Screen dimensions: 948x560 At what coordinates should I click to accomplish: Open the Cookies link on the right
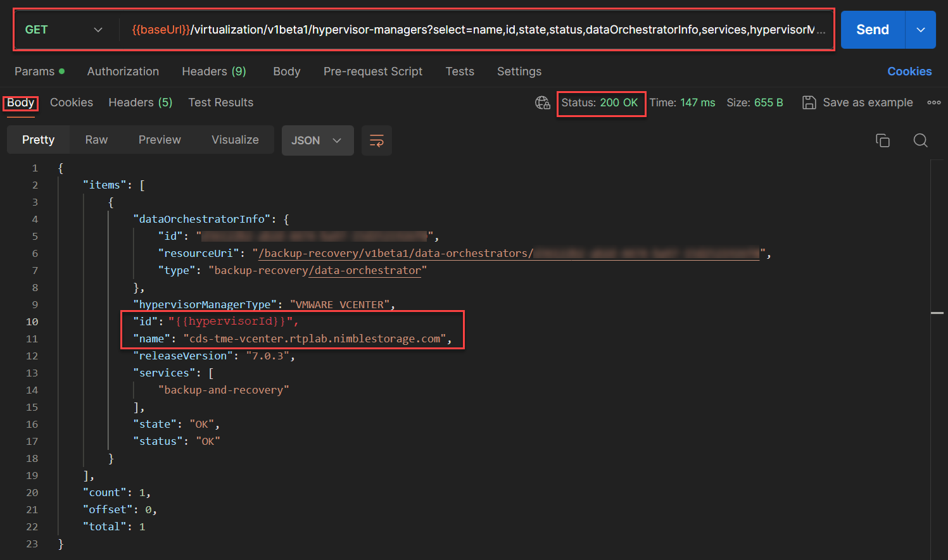909,72
